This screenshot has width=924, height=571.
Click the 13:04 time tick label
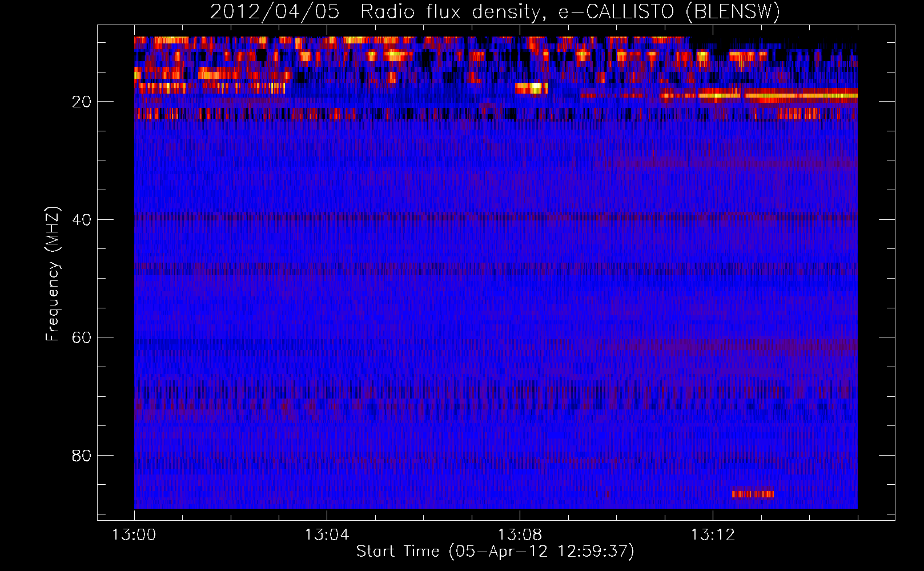(327, 535)
